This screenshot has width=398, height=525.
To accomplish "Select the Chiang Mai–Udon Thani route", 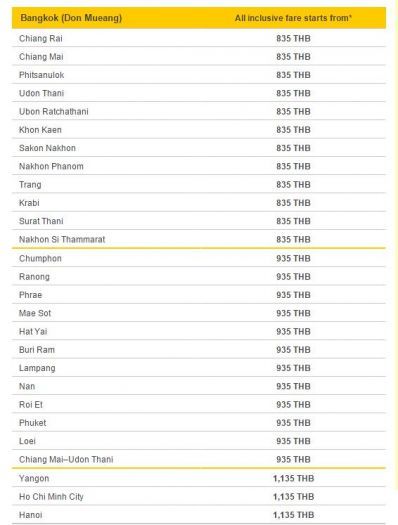I will coord(66,459).
